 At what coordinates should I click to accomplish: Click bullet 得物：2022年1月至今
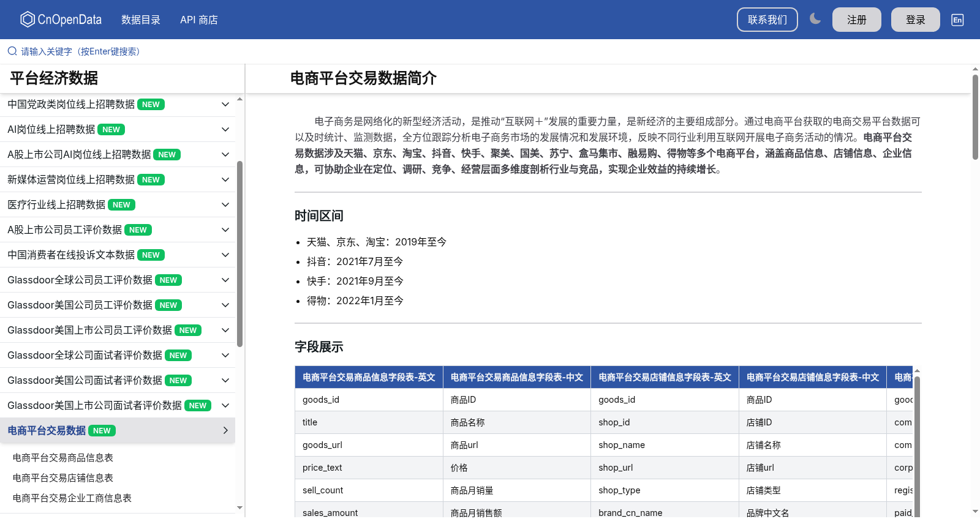(355, 301)
